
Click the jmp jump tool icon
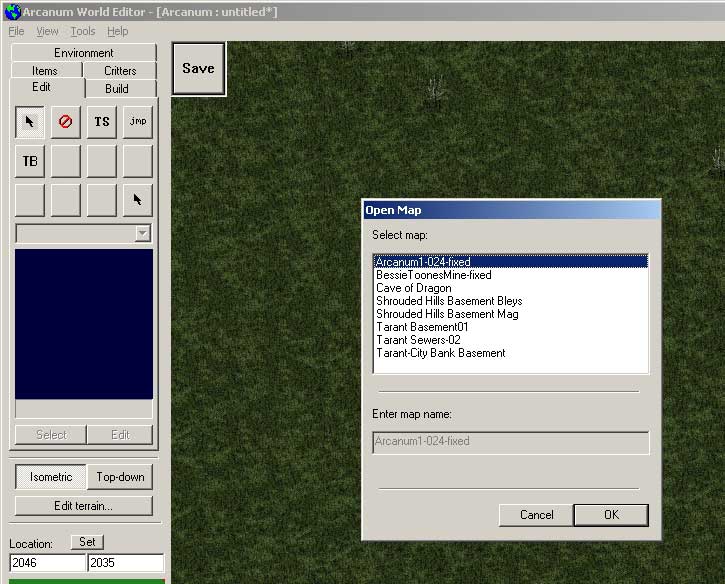point(138,122)
